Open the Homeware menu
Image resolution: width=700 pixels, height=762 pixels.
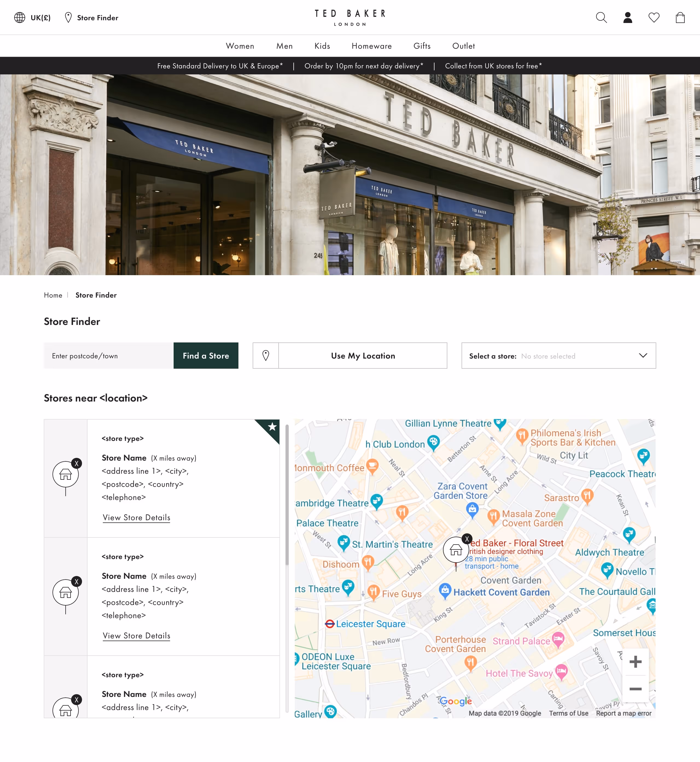tap(372, 46)
